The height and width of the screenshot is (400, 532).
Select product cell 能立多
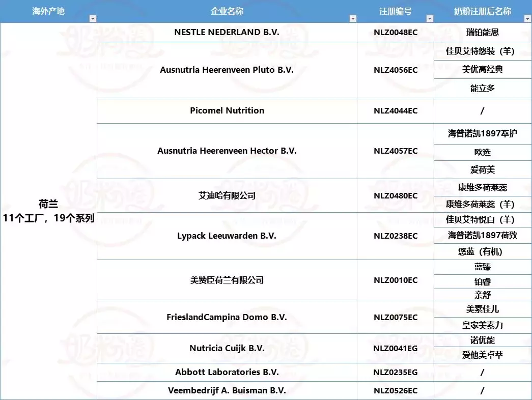tap(483, 88)
